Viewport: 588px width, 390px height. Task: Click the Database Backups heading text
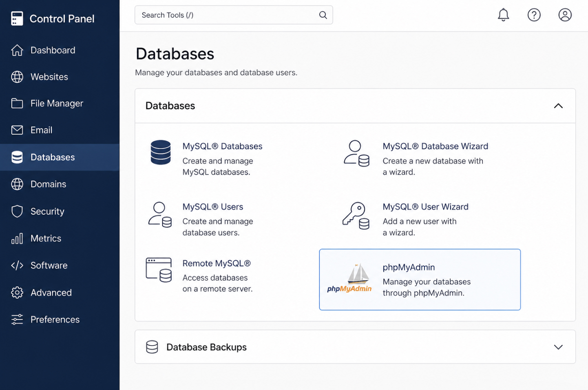tap(206, 347)
